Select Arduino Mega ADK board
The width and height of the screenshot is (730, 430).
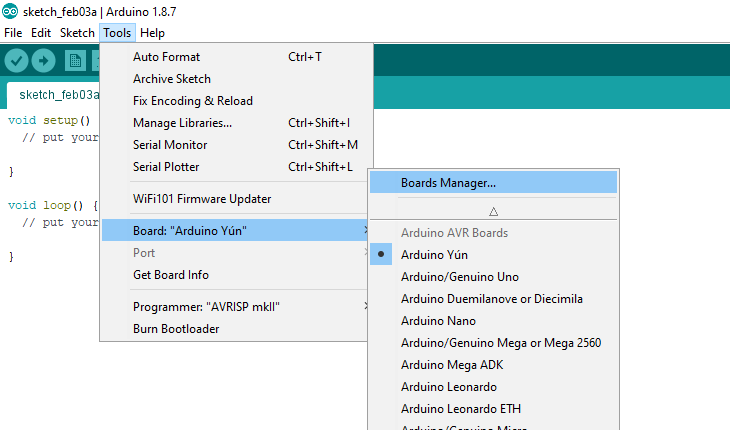(x=493, y=365)
